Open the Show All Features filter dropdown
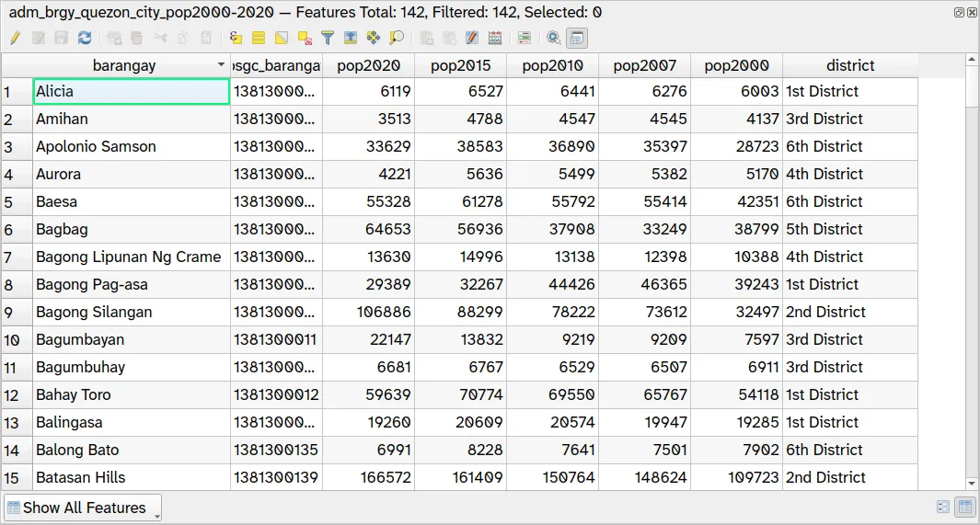 (x=83, y=508)
